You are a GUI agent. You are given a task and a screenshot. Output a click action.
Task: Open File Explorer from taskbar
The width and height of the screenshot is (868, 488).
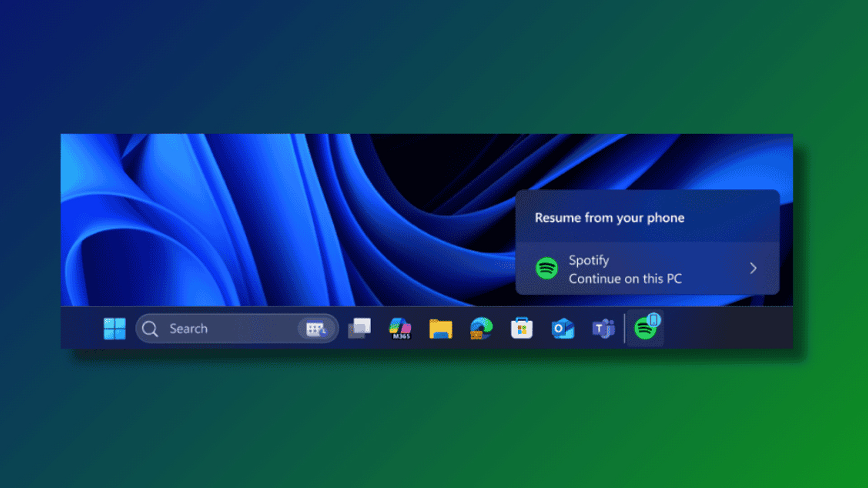[441, 328]
